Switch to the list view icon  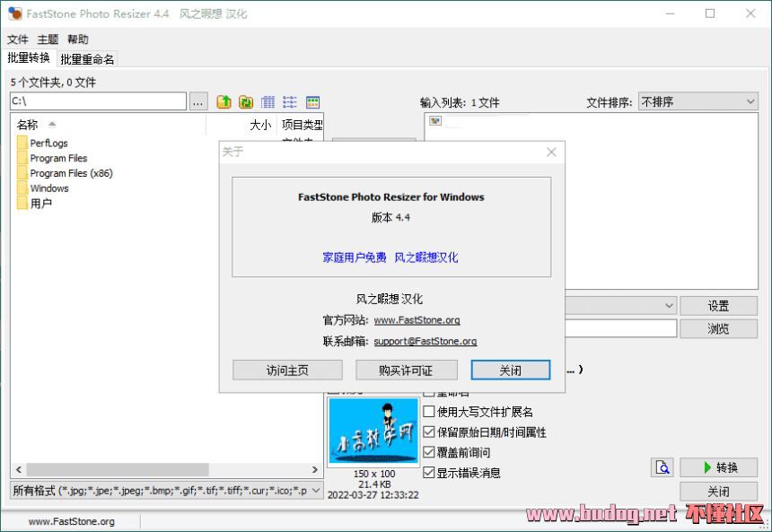[290, 102]
